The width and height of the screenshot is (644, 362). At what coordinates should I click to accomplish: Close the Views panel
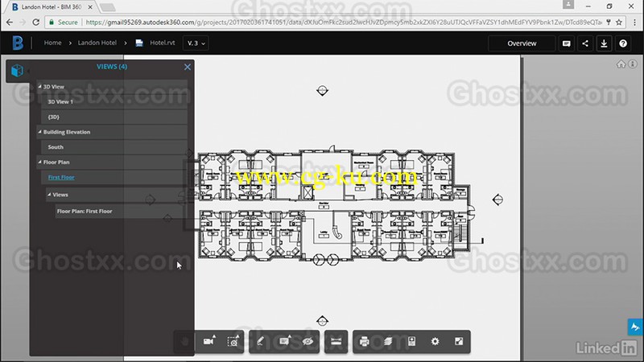click(x=188, y=67)
